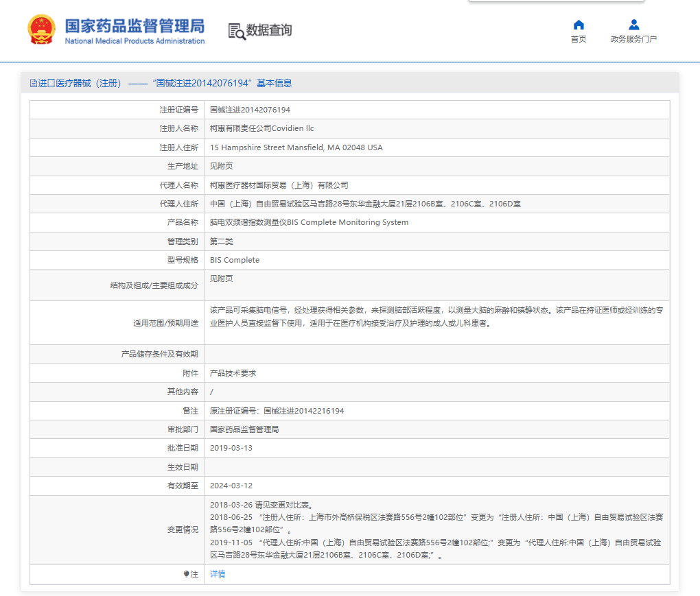This screenshot has width=700, height=596.
Task: Open the 详情 link in the 注 row
Action: click(x=217, y=574)
